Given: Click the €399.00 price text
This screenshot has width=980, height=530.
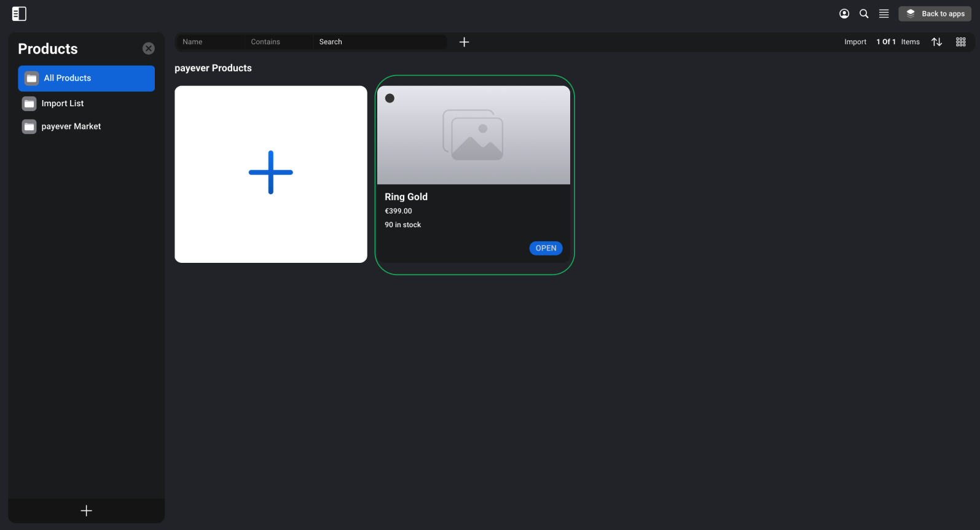Looking at the screenshot, I should (398, 211).
